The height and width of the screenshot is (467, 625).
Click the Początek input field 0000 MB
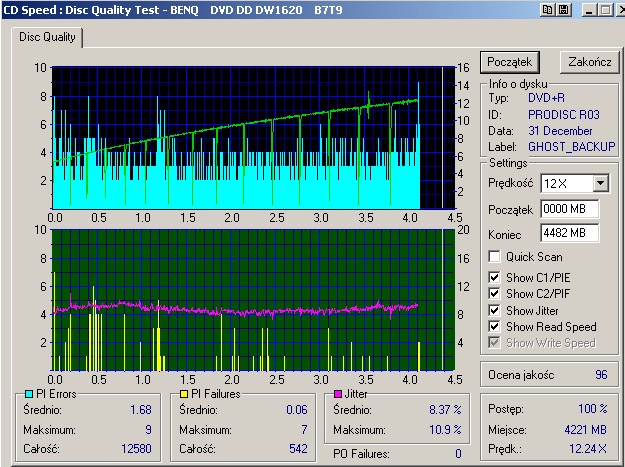pos(570,209)
